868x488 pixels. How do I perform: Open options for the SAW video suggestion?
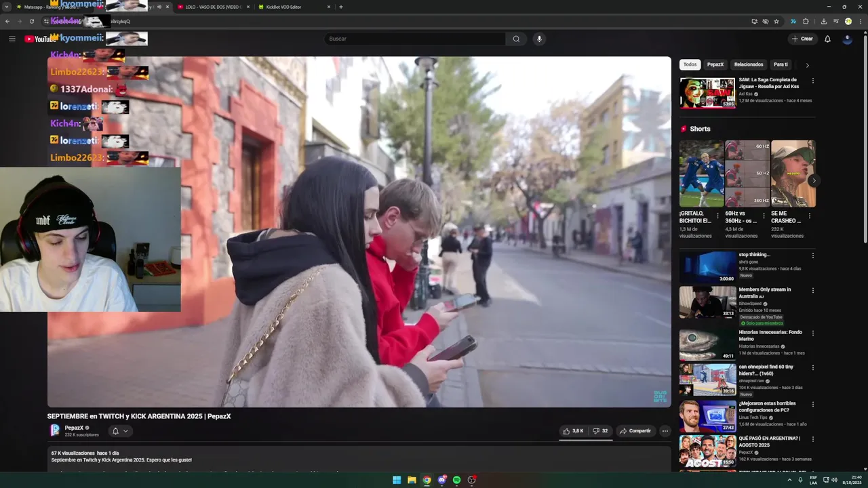[813, 81]
